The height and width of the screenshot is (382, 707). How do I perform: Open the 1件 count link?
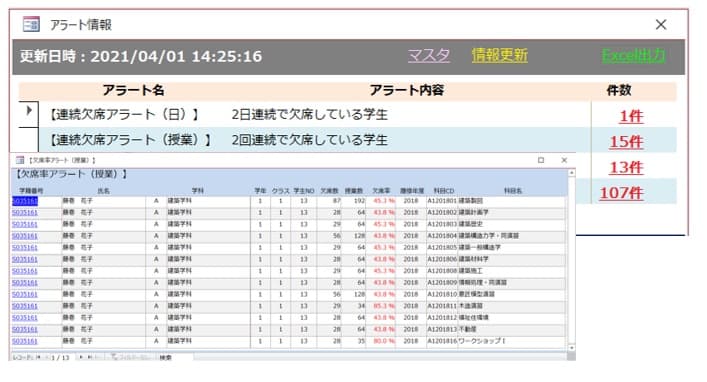pyautogui.click(x=631, y=116)
